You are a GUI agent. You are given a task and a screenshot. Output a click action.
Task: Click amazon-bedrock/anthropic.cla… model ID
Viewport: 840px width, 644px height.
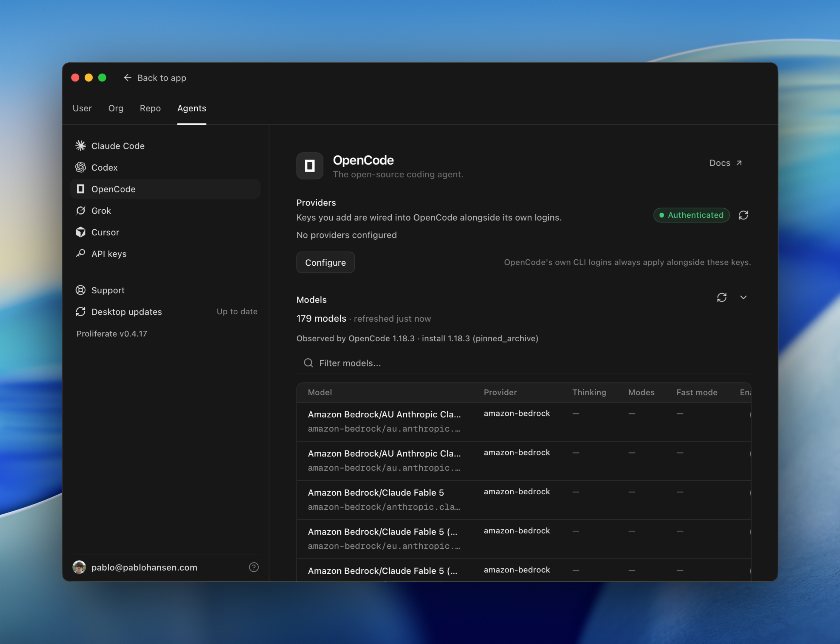click(384, 507)
